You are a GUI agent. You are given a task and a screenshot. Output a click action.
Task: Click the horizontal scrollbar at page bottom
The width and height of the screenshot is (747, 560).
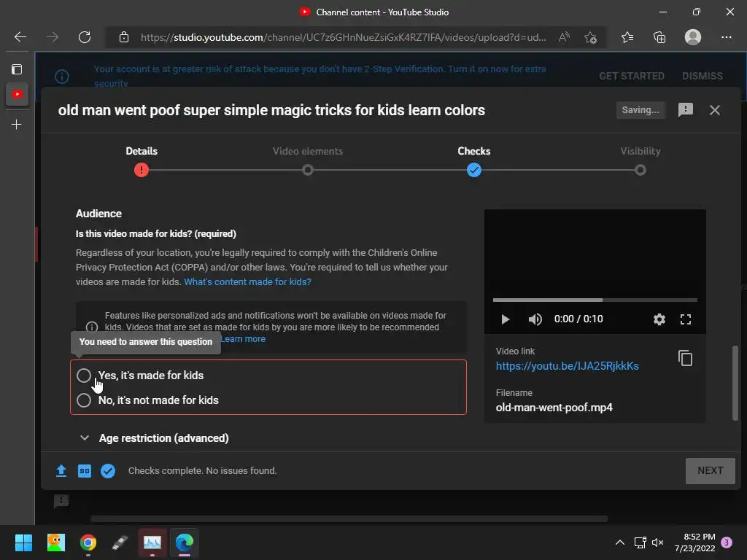click(349, 518)
